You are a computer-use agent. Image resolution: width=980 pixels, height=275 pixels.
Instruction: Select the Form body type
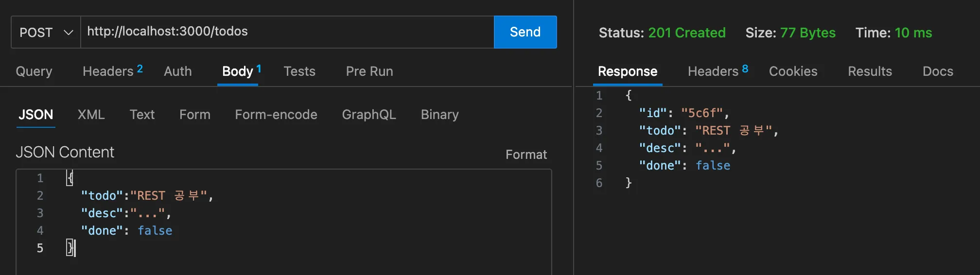coord(195,115)
